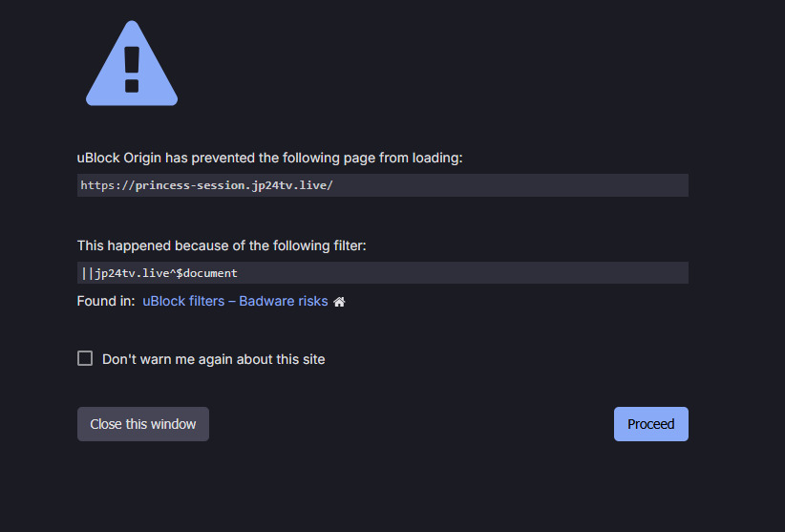Click empty area right of the filter rule

[463, 273]
